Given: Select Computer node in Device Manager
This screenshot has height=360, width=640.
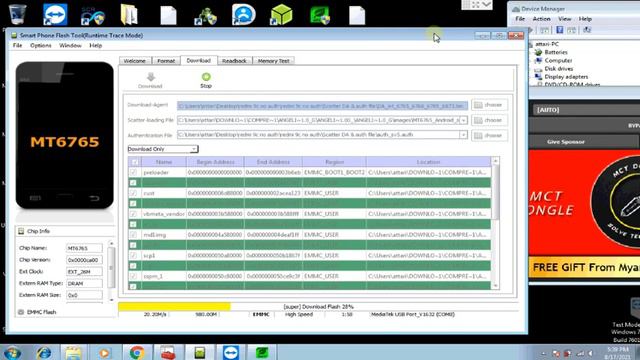Looking at the screenshot, I should pyautogui.click(x=558, y=60).
